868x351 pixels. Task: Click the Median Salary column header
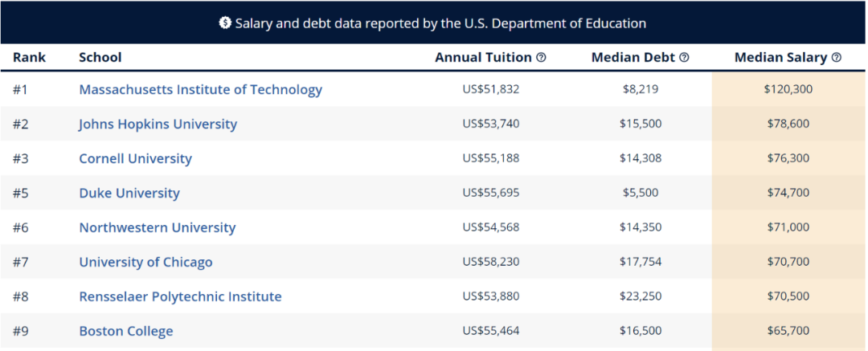(x=780, y=58)
